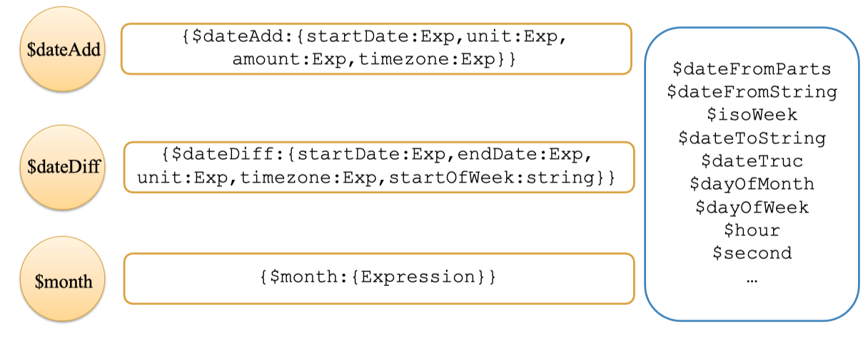Click the $dateDiff syntax definition box

click(x=378, y=167)
